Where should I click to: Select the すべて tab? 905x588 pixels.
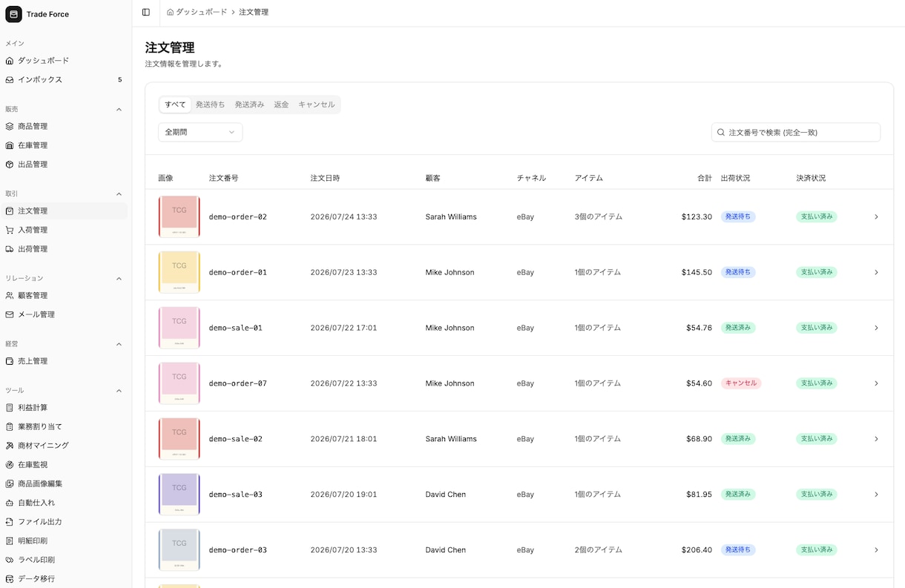click(175, 105)
